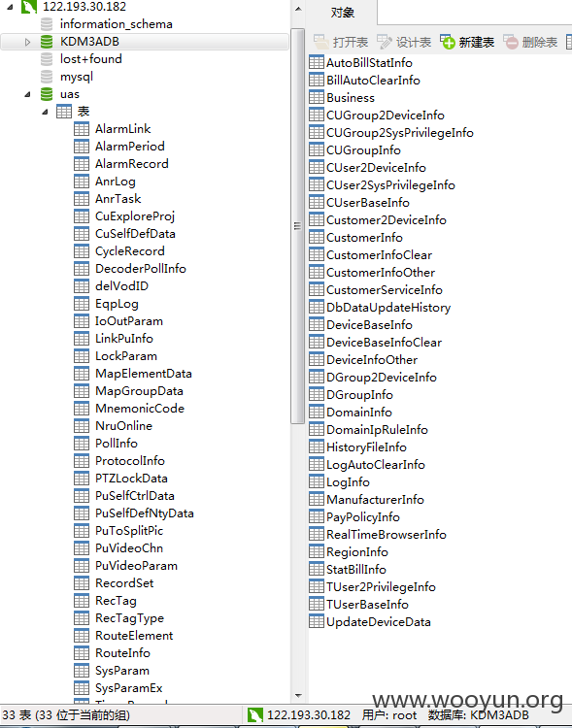Select the AlarmRecord table in the tree
The width and height of the screenshot is (572, 728).
[131, 164]
